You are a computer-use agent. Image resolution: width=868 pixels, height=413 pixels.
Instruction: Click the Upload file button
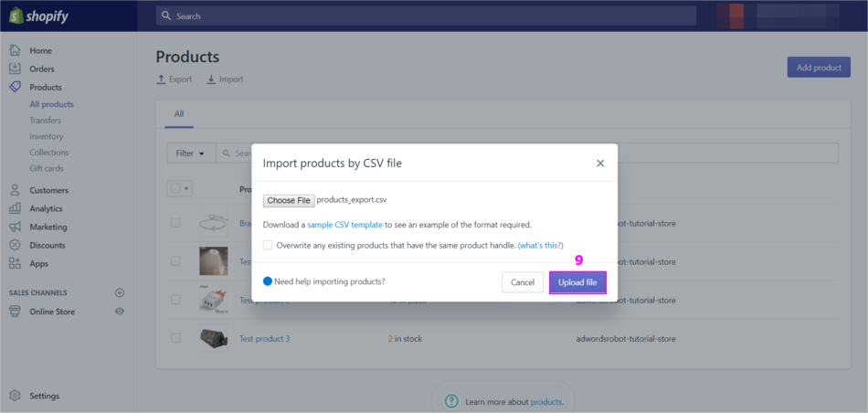(x=577, y=282)
